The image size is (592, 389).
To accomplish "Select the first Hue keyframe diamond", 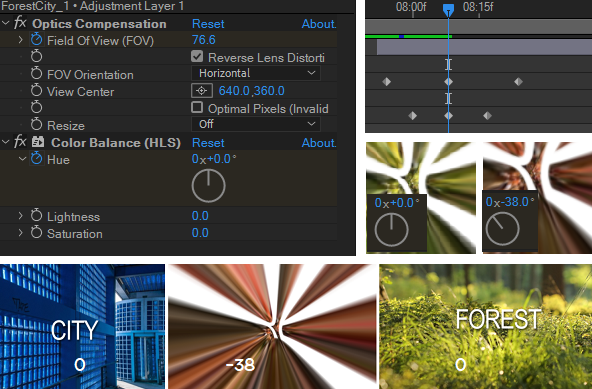I will click(x=413, y=116).
